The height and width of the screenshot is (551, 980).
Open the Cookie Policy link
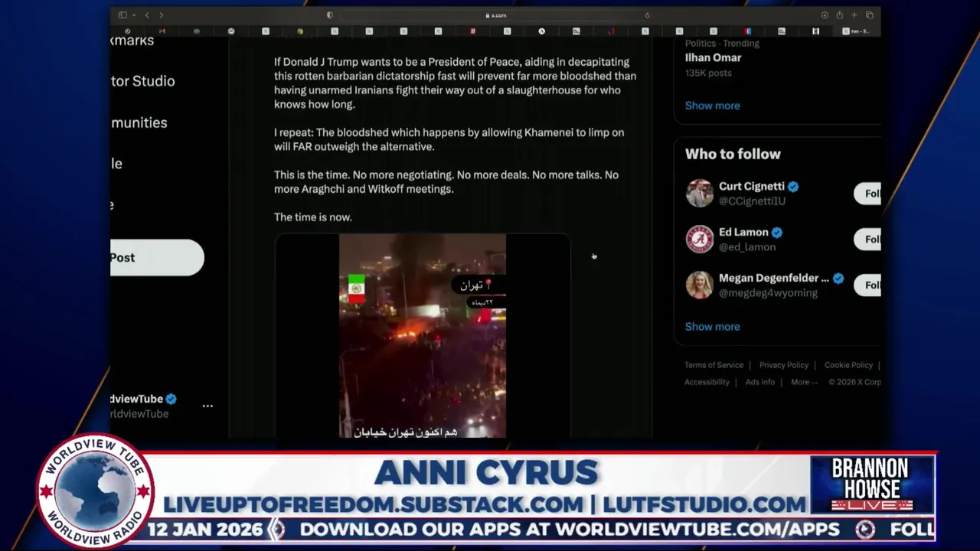848,365
